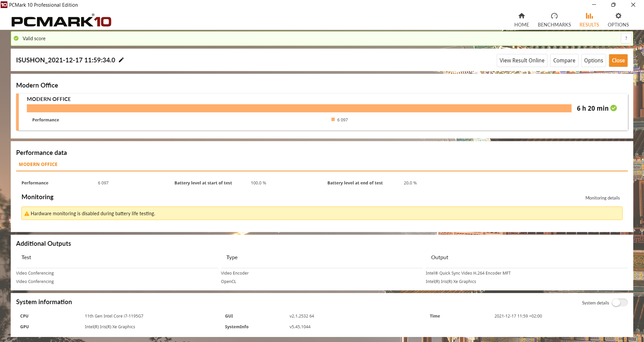
Task: Toggle the System details switch
Action: coord(620,303)
